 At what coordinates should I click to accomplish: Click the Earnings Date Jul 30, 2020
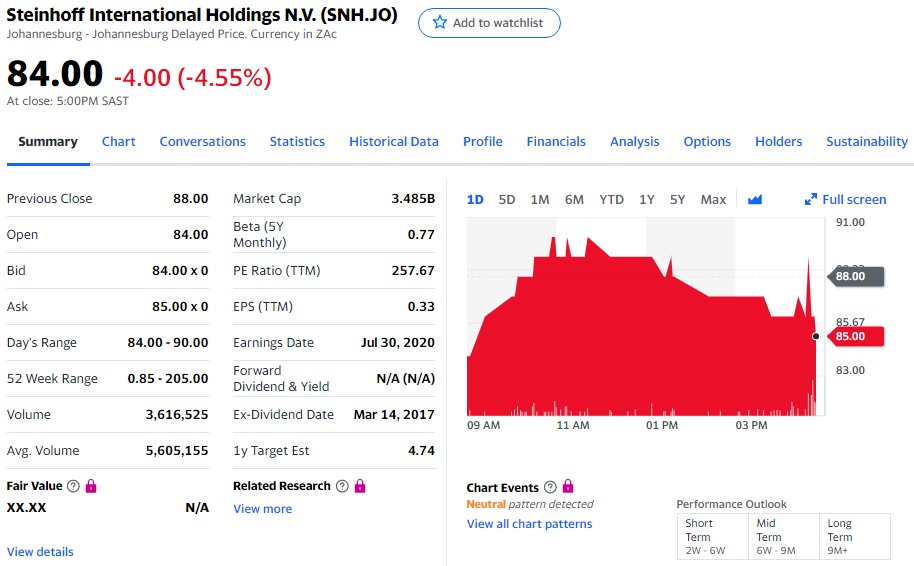coord(398,343)
